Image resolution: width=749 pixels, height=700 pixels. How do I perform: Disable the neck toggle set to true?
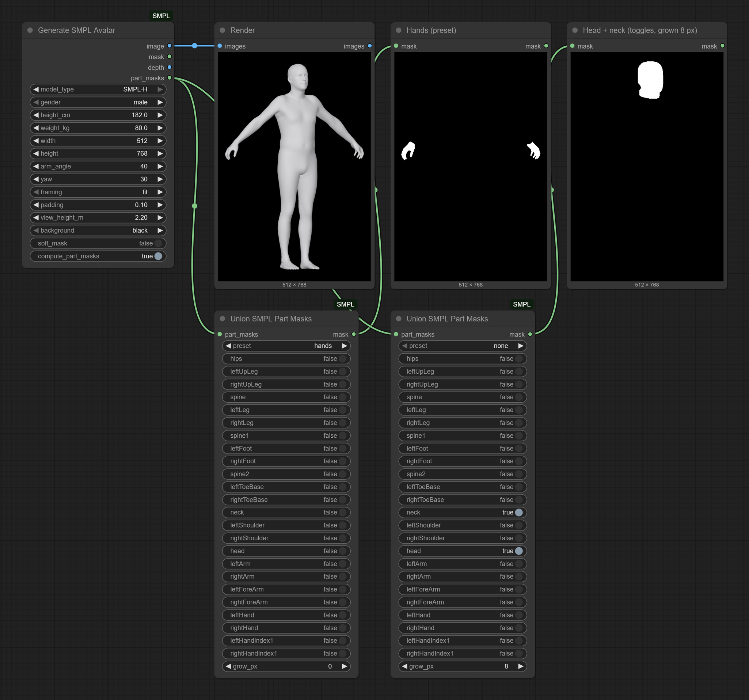(462, 512)
